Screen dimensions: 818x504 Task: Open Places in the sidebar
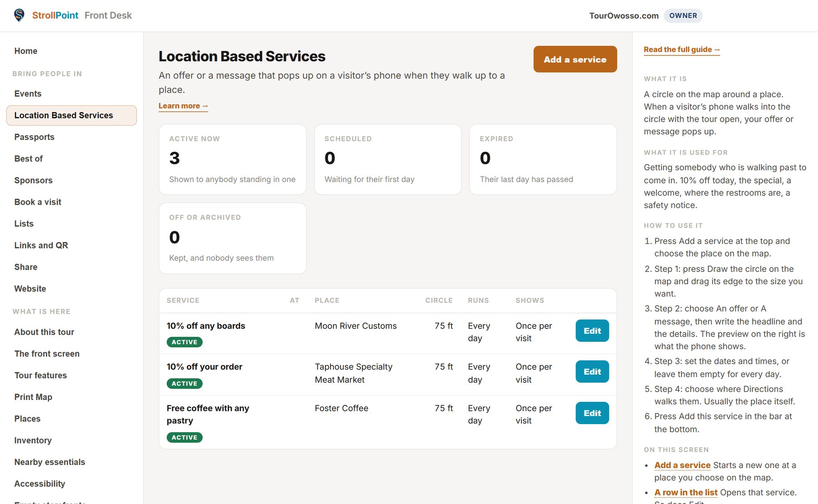27,419
